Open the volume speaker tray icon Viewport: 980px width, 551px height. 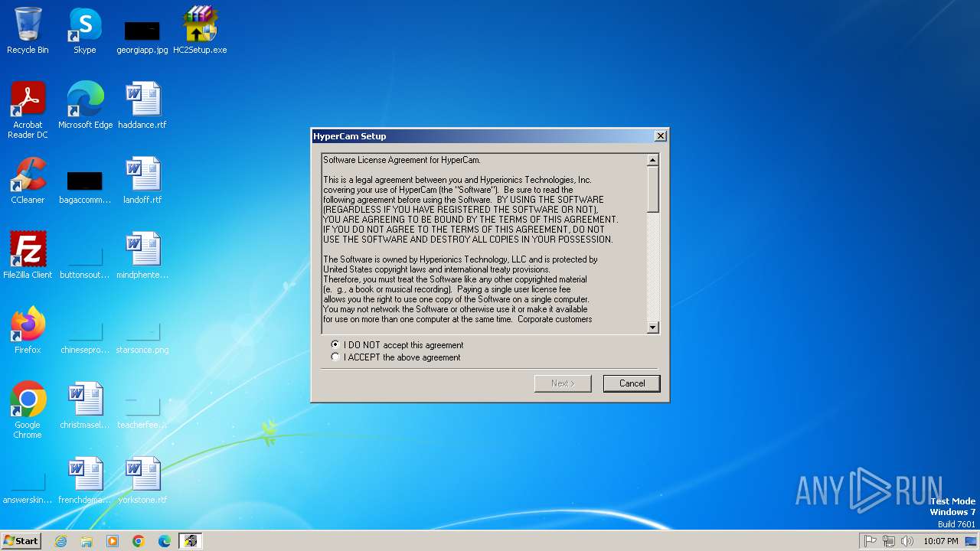tap(907, 541)
